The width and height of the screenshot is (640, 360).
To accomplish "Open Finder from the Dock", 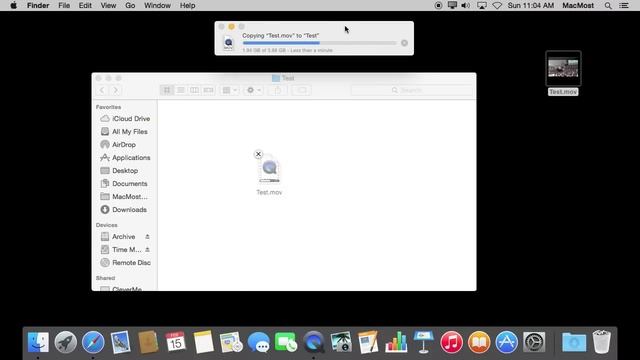I will point(38,342).
